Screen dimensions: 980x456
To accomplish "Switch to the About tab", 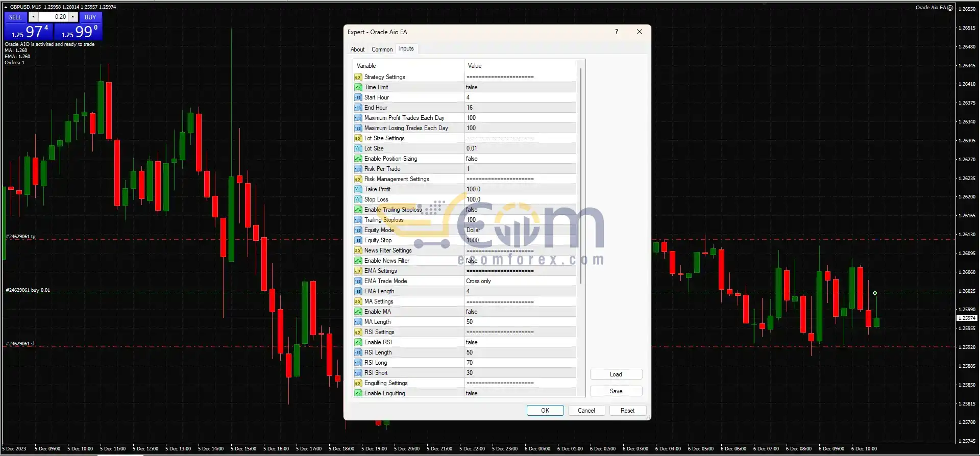I will [357, 49].
